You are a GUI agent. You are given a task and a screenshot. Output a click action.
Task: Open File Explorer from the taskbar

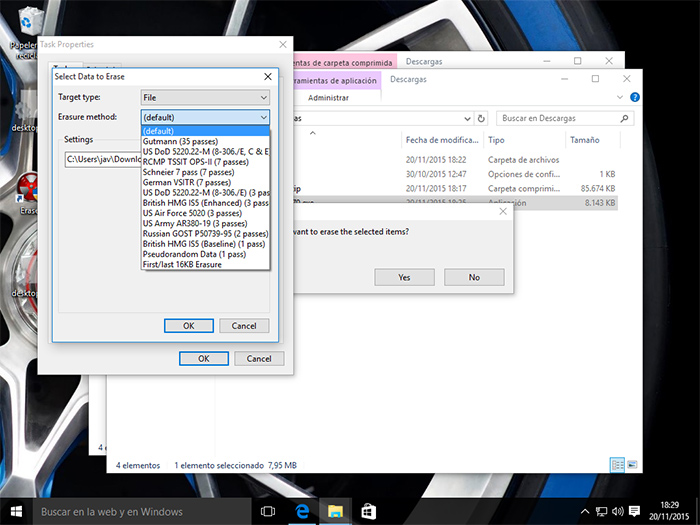pos(333,511)
